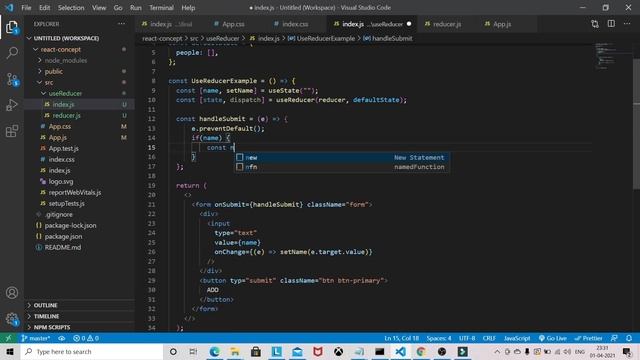Viewport: 640px width, 360px height.
Task: Open Explorer Views and More Actions ellipsis
Action: pyautogui.click(x=122, y=24)
